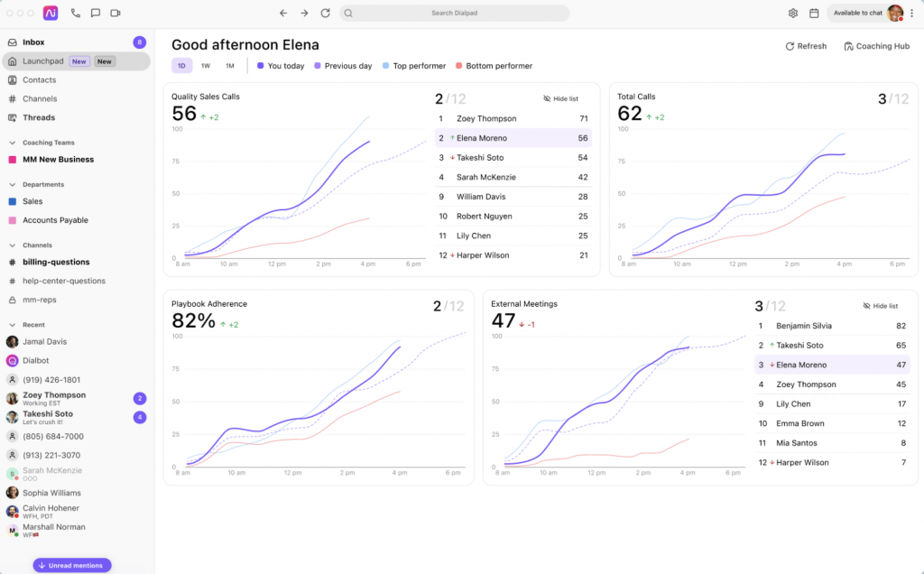Open settings gear icon
Image resolution: width=924 pixels, height=574 pixels.
793,14
